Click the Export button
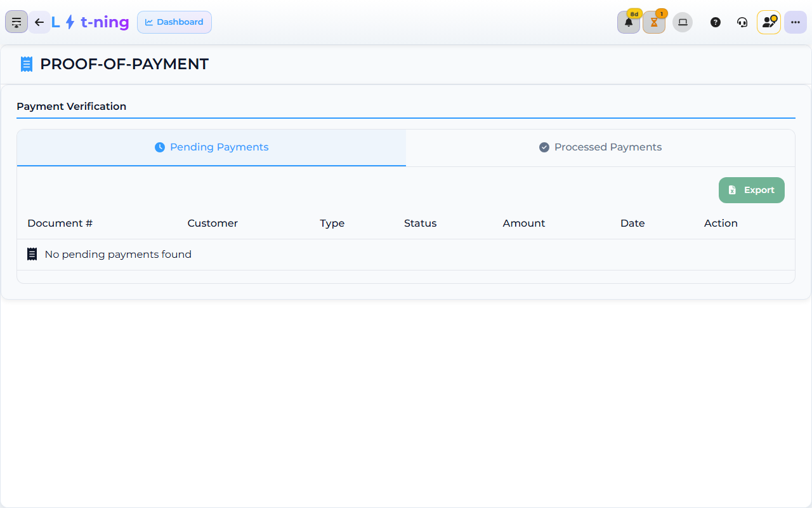Screen dimensions: 812x508 (752, 190)
